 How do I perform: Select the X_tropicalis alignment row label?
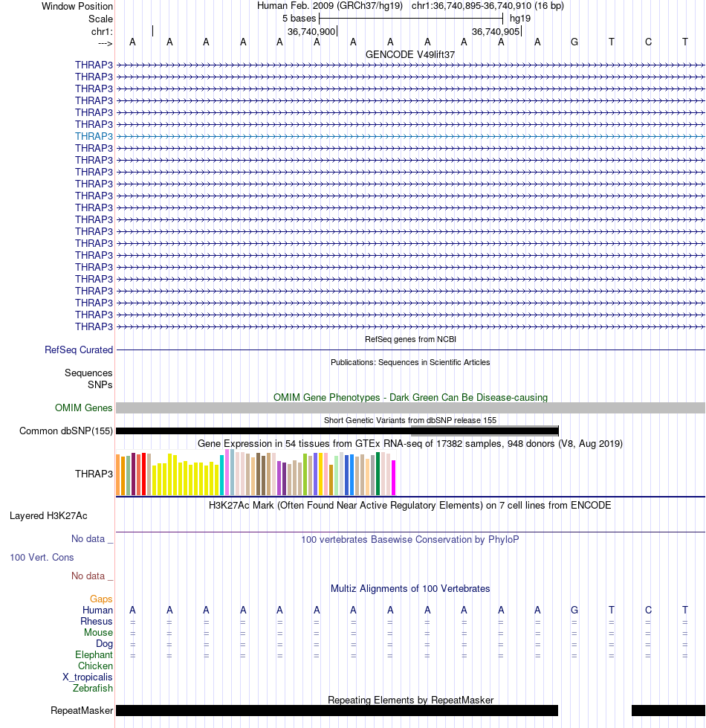[88, 677]
